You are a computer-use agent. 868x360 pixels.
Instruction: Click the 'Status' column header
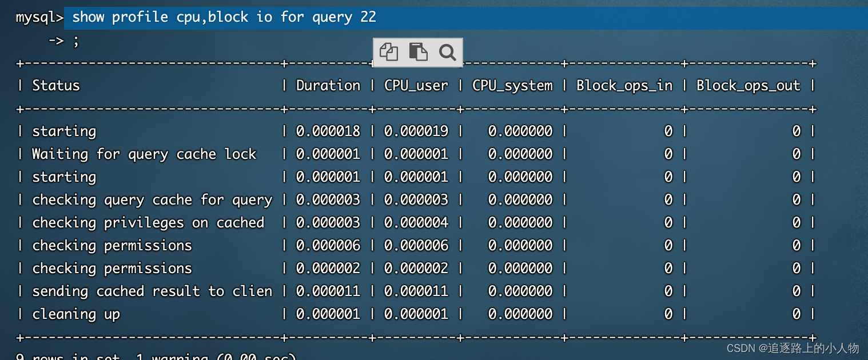56,85
